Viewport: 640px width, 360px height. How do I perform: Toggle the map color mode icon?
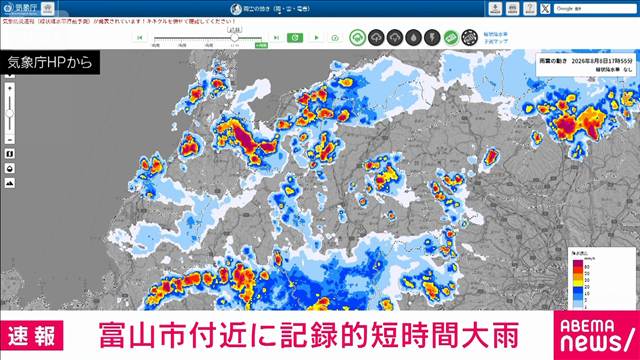(10, 154)
